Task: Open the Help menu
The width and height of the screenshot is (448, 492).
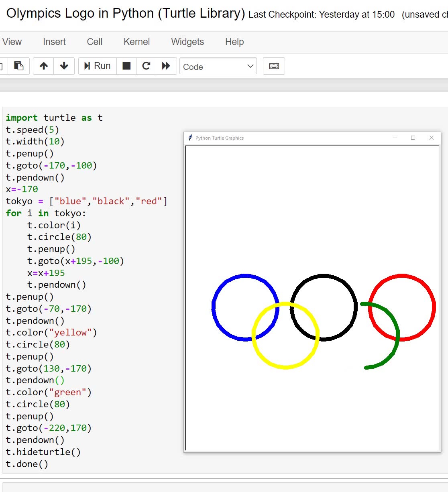Action: click(234, 42)
